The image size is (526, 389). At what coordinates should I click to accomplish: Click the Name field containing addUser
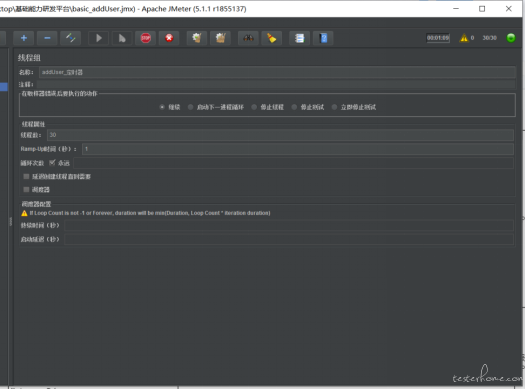pyautogui.click(x=277, y=72)
